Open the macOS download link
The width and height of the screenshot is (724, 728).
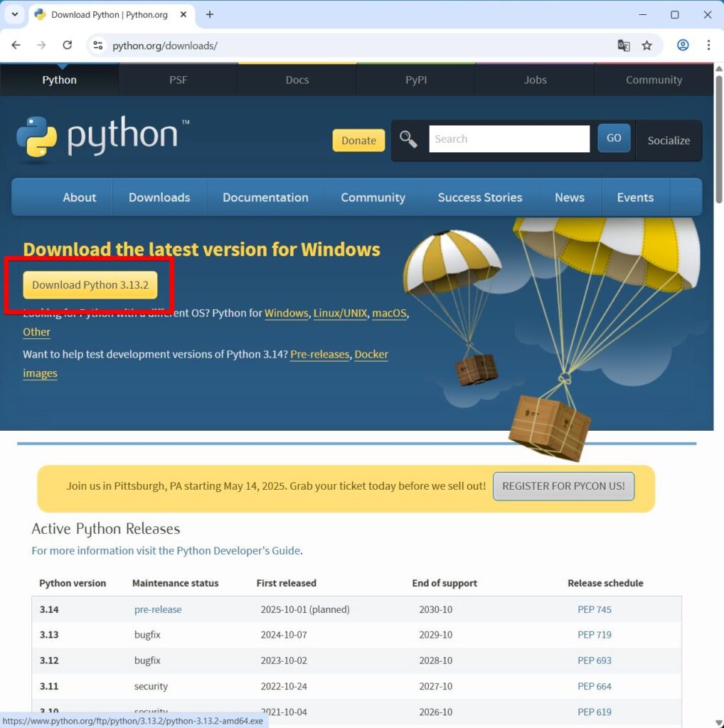389,313
